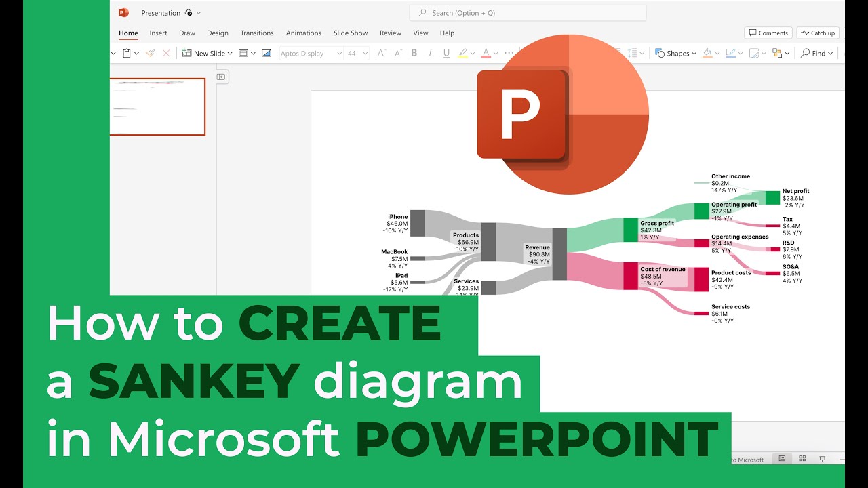Viewport: 868px width, 488px height.
Task: Click the Delete X icon in ribbon
Action: pos(166,53)
